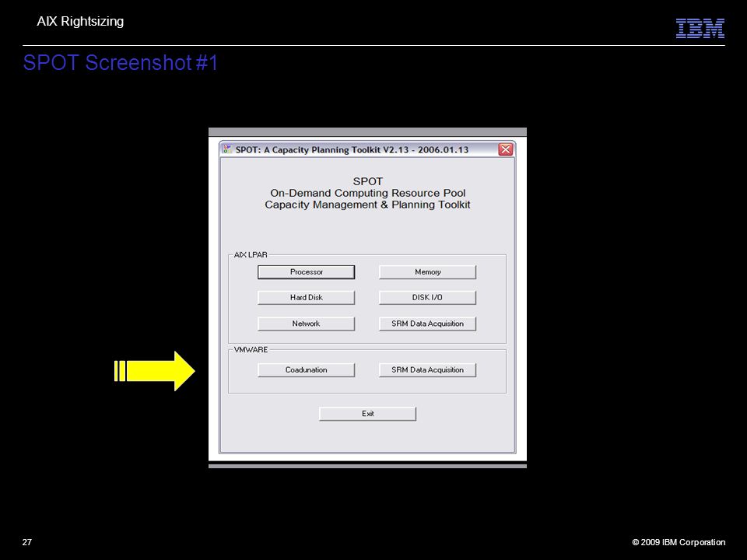Image resolution: width=747 pixels, height=560 pixels.
Task: Click the slide number 27
Action: pos(27,542)
